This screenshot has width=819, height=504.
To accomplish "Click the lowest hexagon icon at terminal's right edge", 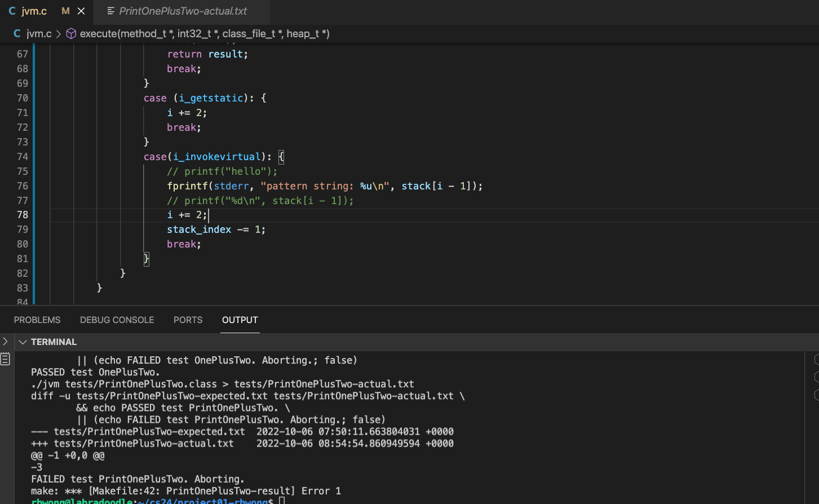I will tap(816, 394).
